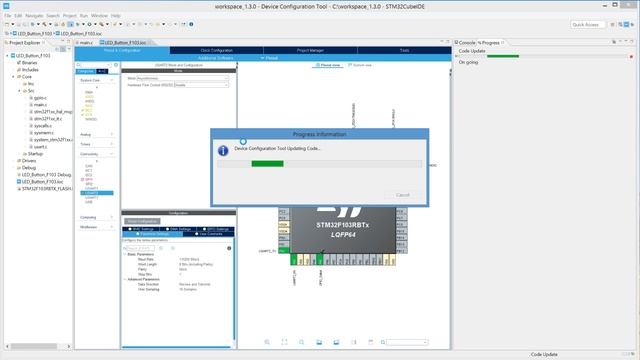Click the progress bar in Progress Information dialog
This screenshot has width=640, height=360.
[320, 164]
